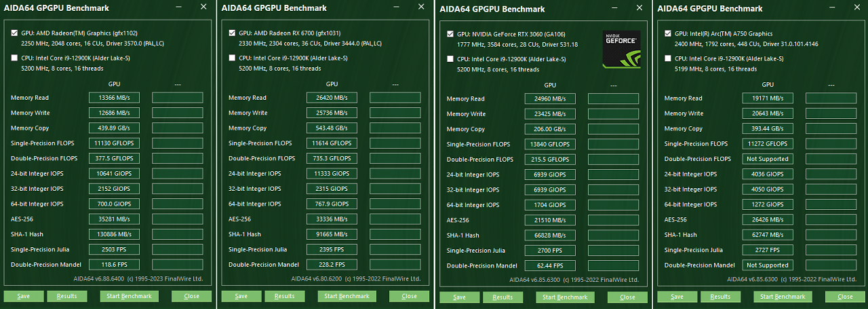Image resolution: width=868 pixels, height=309 pixels.
Task: Select Memory Read value 26420 MB/s
Action: (x=332, y=98)
